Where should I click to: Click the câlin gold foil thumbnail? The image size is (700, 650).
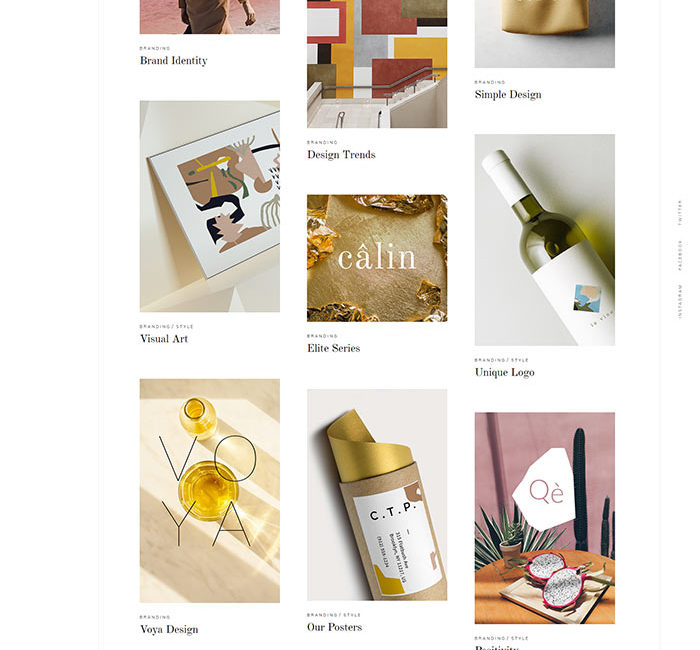point(377,258)
